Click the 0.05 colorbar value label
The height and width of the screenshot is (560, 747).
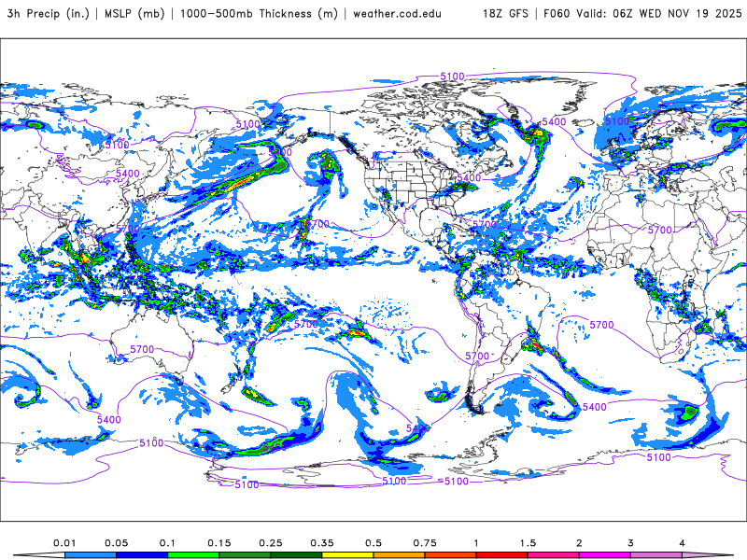(116, 543)
